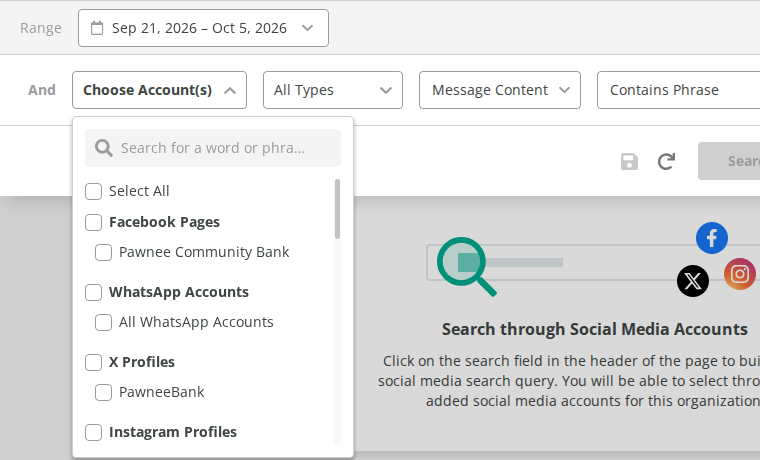The width and height of the screenshot is (760, 460).
Task: Open the All Types dropdown
Action: pyautogui.click(x=333, y=90)
